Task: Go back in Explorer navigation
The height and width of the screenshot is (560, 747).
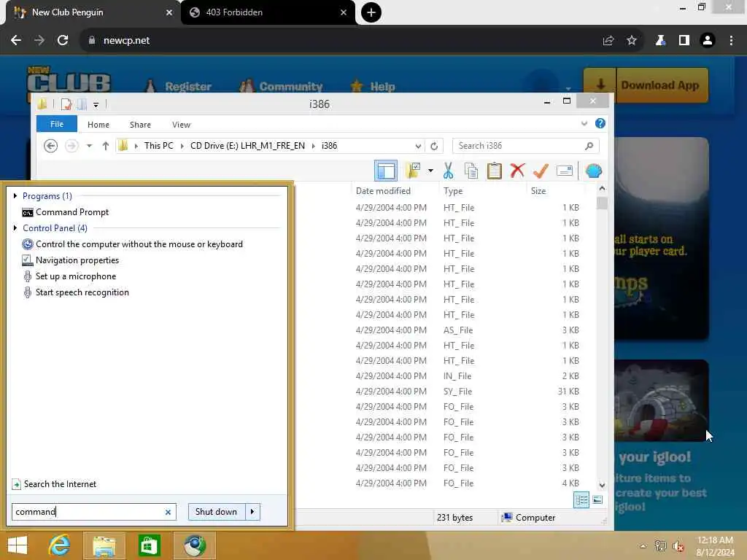Action: [50, 146]
